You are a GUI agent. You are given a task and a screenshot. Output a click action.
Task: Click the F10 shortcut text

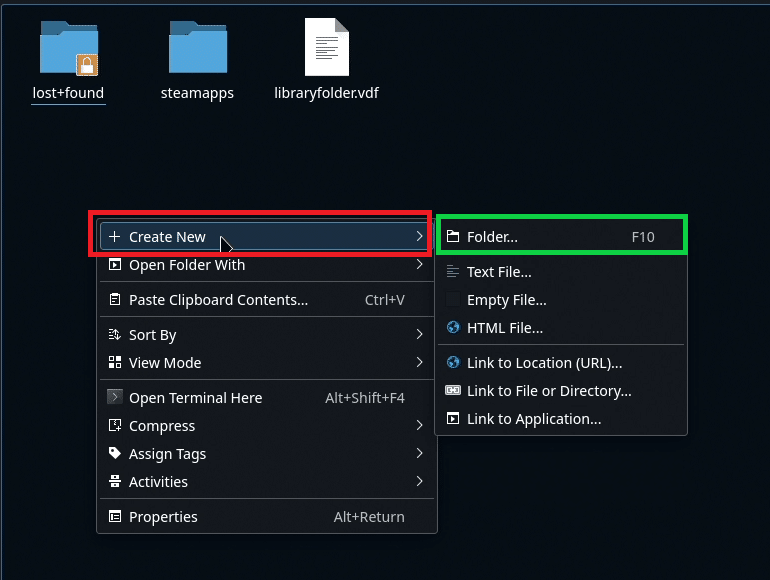[643, 237]
